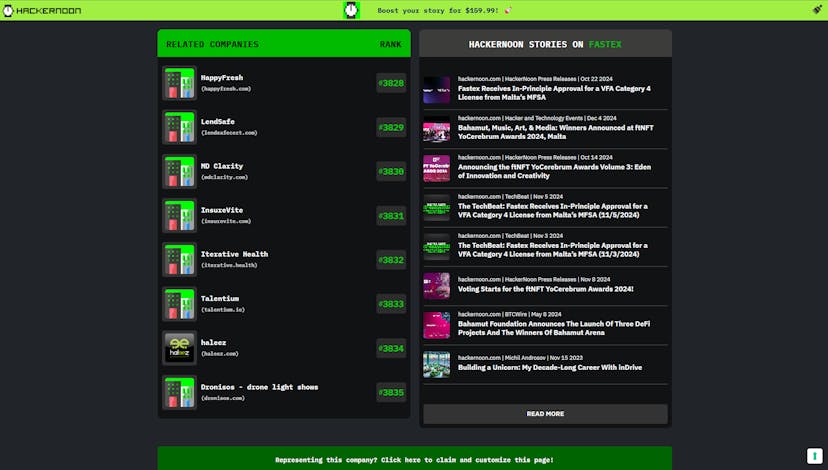The width and height of the screenshot is (828, 470).
Task: Open the Talentium company name link
Action: point(220,298)
